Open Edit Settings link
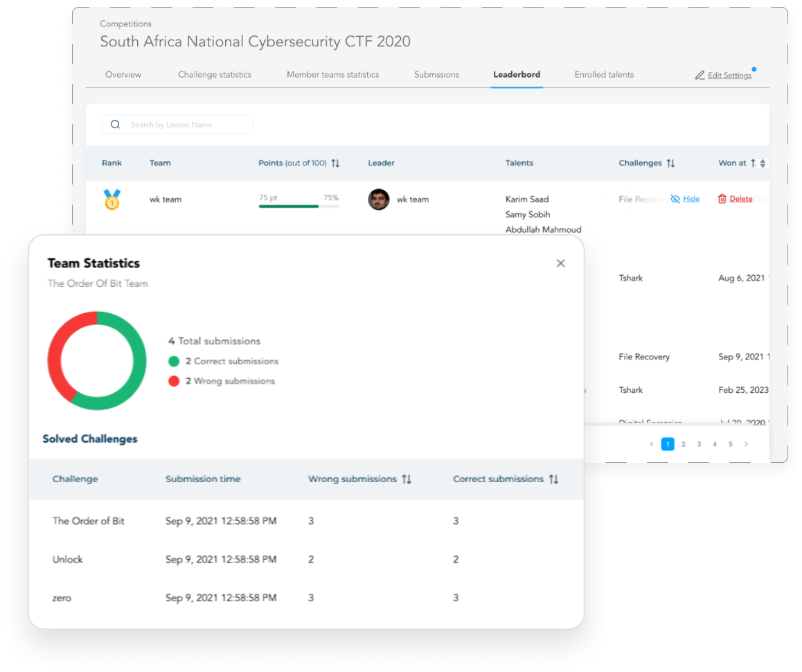The image size is (802, 672). (729, 76)
